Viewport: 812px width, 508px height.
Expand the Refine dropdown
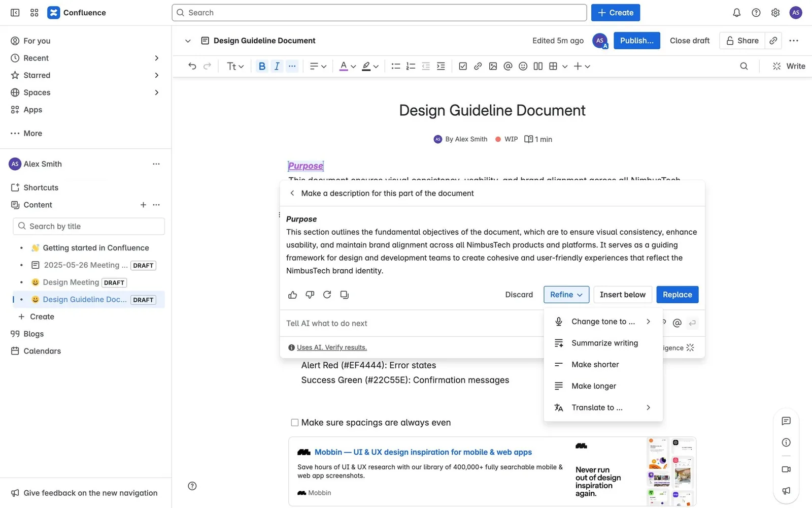[566, 295]
